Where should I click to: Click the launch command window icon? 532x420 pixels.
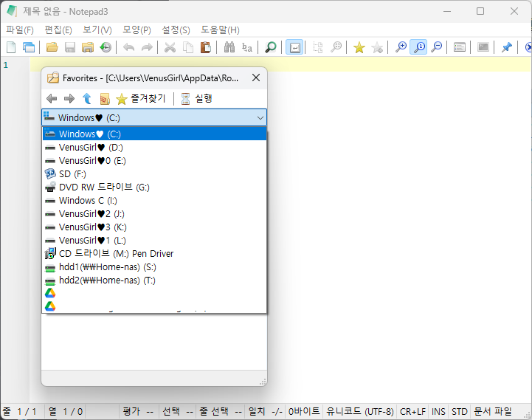[x=483, y=47]
